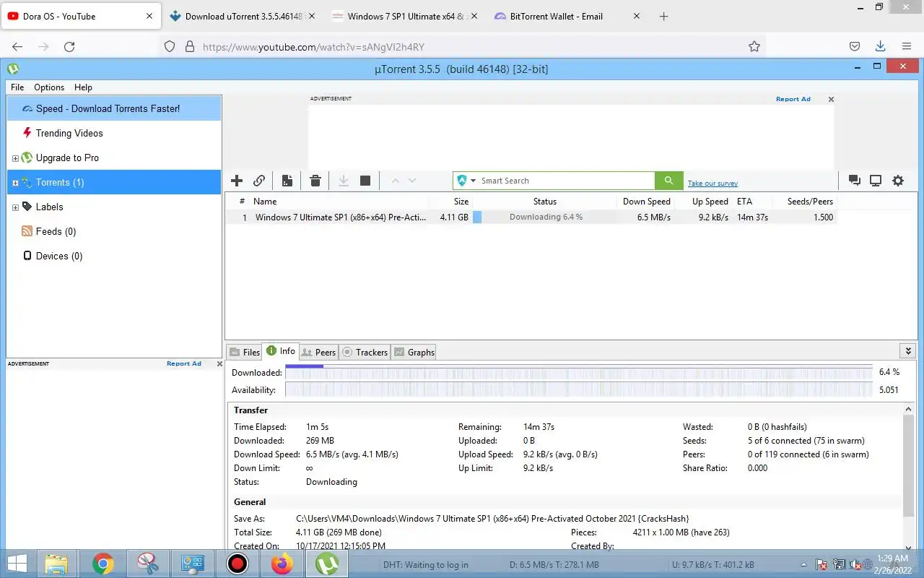924x578 pixels.
Task: Sort by Down Speed column header
Action: click(x=646, y=202)
